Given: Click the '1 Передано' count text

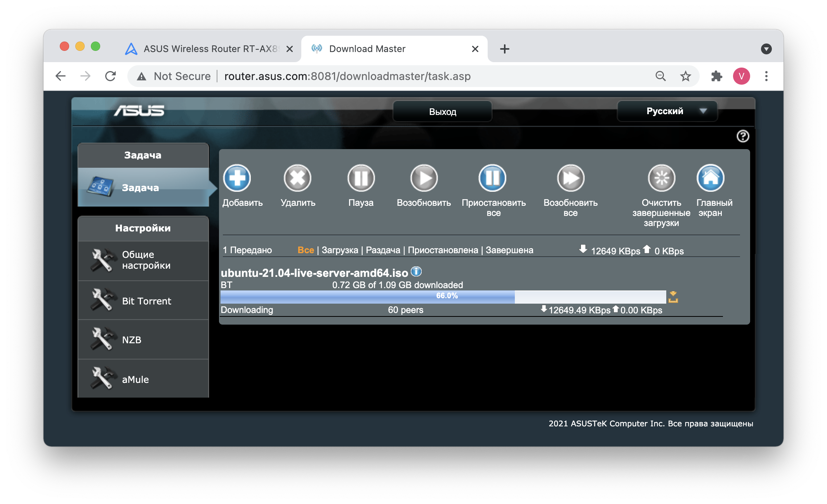Looking at the screenshot, I should (x=247, y=250).
